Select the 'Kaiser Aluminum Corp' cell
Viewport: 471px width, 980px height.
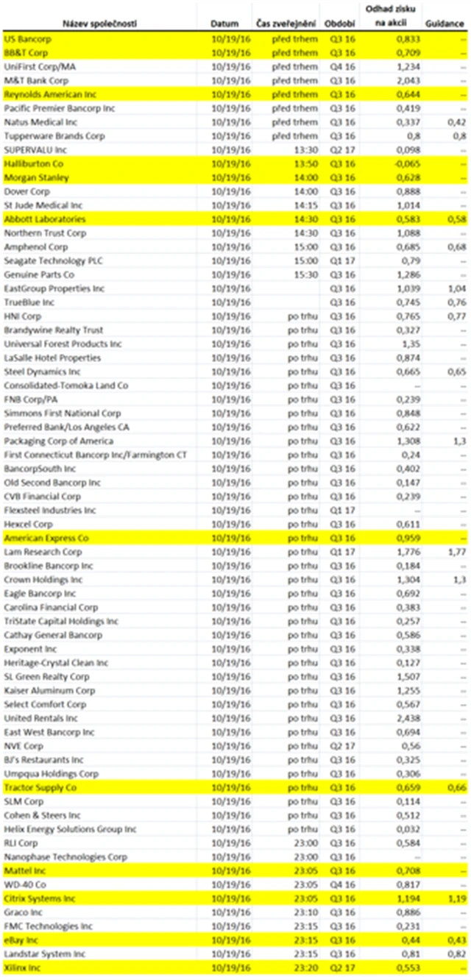99,691
